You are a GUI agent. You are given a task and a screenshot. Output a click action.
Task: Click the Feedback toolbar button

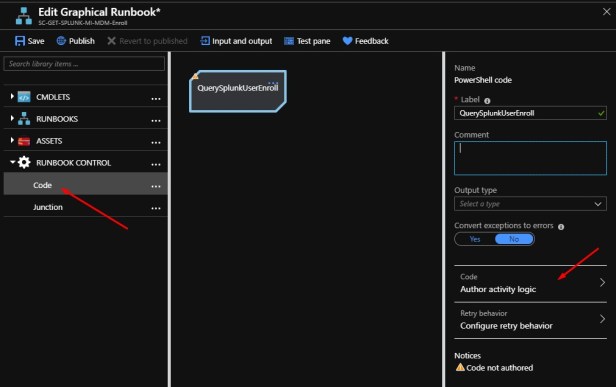click(x=365, y=41)
